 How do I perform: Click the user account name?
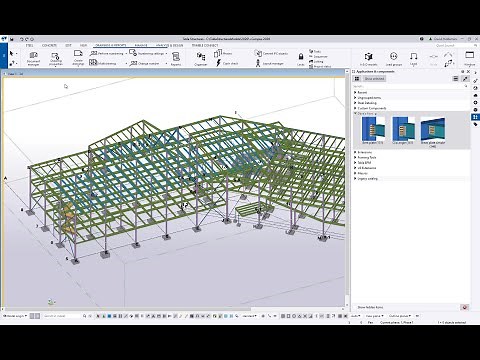(445, 39)
